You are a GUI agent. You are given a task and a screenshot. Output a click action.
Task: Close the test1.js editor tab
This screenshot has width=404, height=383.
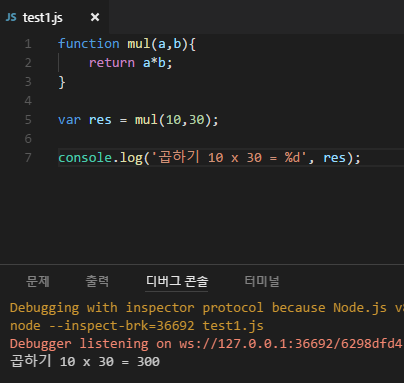tap(95, 17)
